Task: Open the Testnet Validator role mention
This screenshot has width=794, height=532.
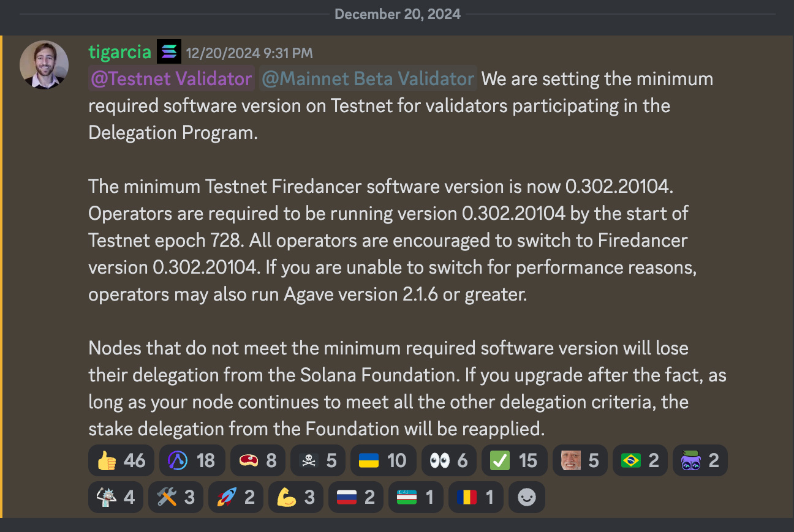Action: click(x=171, y=78)
